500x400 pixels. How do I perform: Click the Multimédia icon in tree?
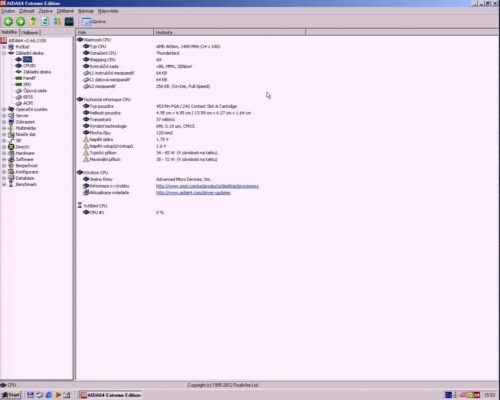tap(11, 128)
